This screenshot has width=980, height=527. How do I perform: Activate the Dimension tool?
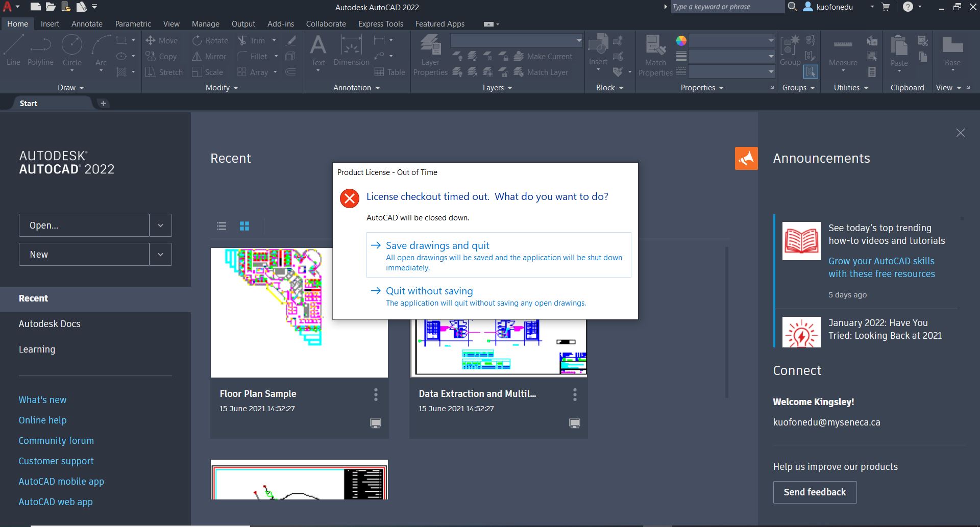pos(351,51)
